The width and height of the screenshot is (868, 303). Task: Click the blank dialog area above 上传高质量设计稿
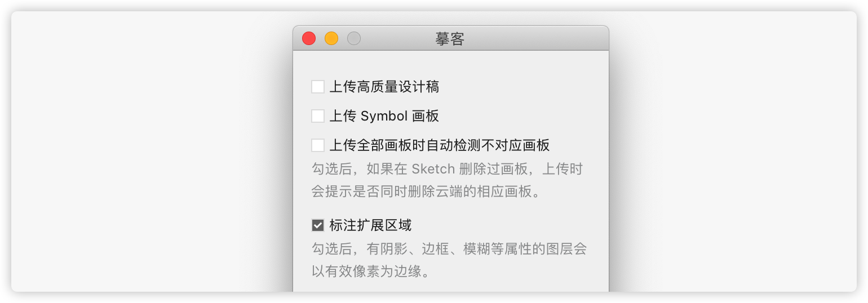click(x=451, y=64)
